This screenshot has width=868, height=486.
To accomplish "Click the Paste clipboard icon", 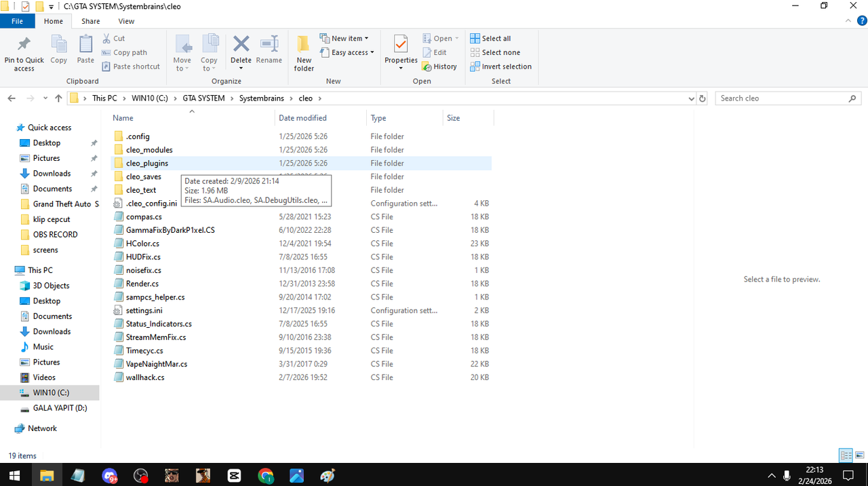I will click(x=85, y=50).
